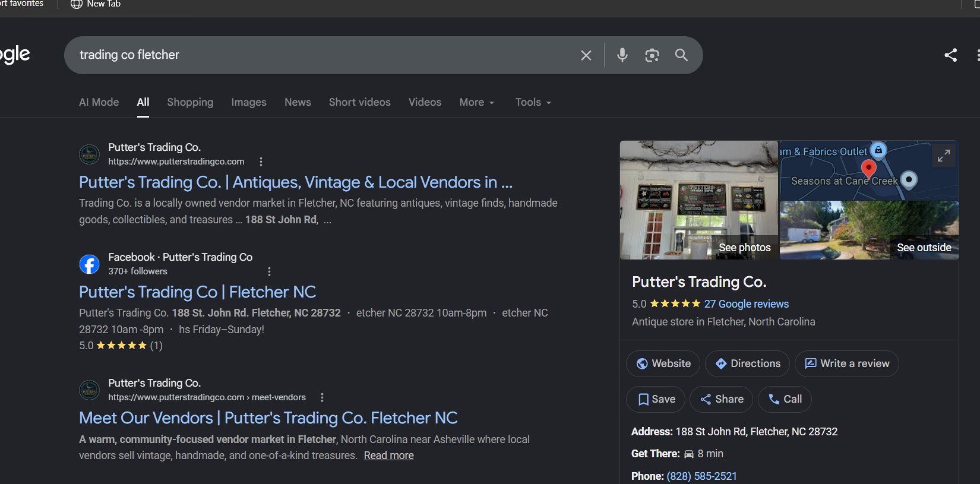This screenshot has height=484, width=980.
Task: Click the Facebook logo icon
Action: pos(90,264)
